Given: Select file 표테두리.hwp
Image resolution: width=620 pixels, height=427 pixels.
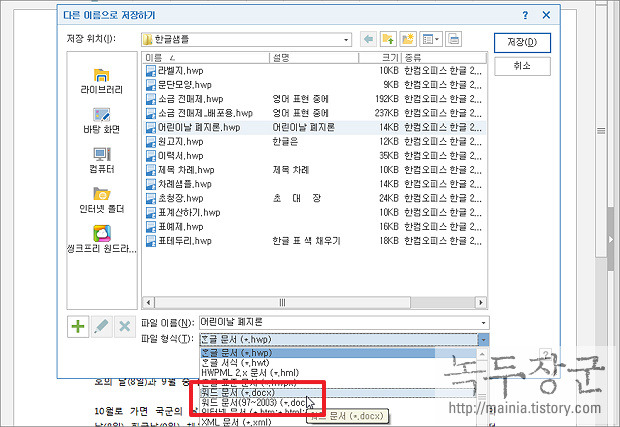Looking at the screenshot, I should pyautogui.click(x=184, y=241).
